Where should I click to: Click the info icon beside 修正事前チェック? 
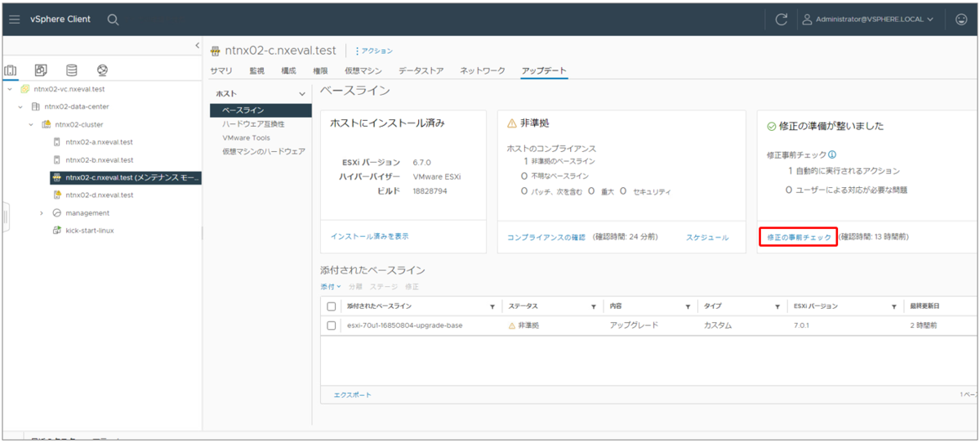coord(832,154)
